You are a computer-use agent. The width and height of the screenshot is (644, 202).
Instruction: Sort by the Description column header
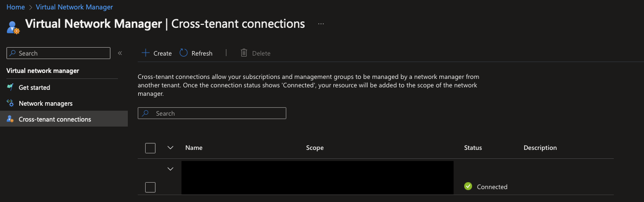[x=540, y=148]
